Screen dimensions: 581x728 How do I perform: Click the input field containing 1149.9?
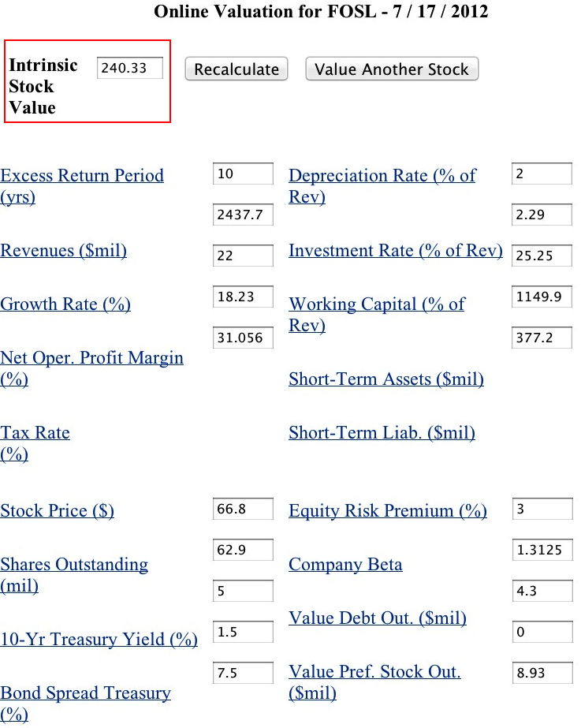click(x=542, y=297)
